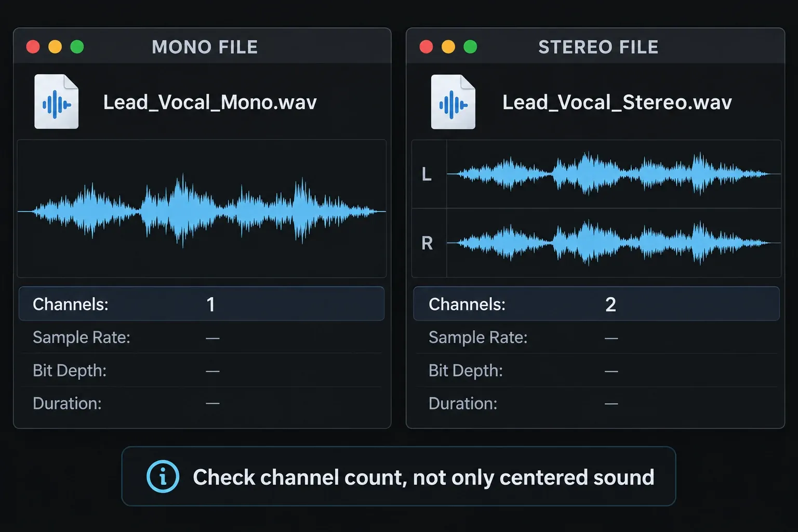Image resolution: width=798 pixels, height=532 pixels.
Task: Select the Lead_Vocal_Mono.wav file name
Action: pos(210,102)
